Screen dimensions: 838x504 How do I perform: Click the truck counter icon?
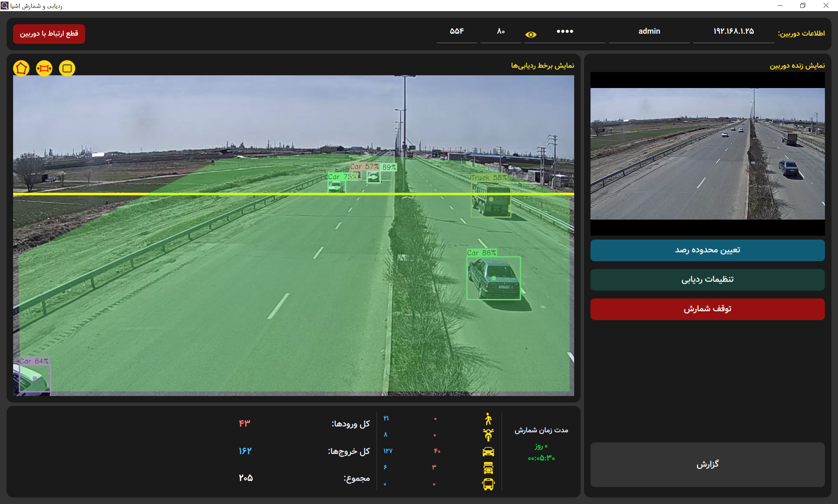[x=488, y=468]
